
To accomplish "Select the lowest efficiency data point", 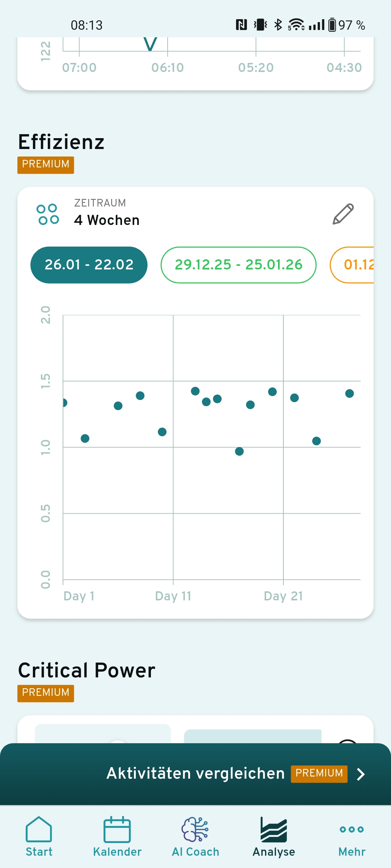I will point(239,451).
